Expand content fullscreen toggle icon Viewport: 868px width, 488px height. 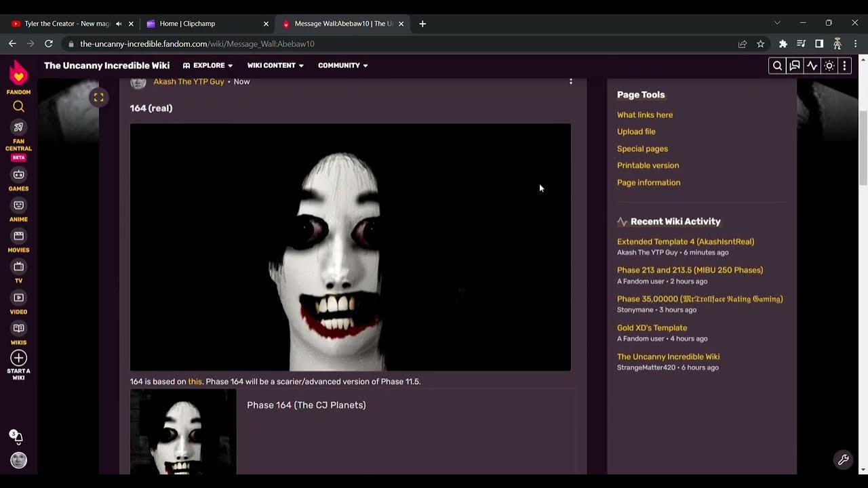98,98
